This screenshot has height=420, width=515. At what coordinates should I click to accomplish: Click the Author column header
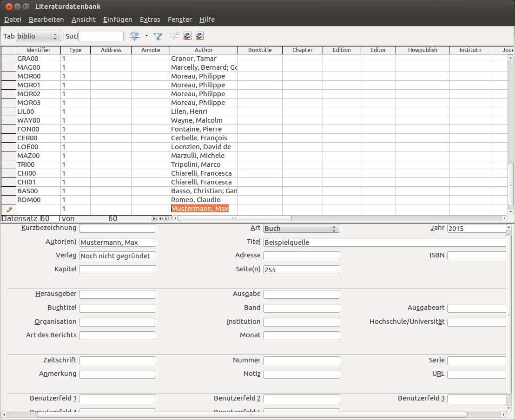(x=204, y=50)
